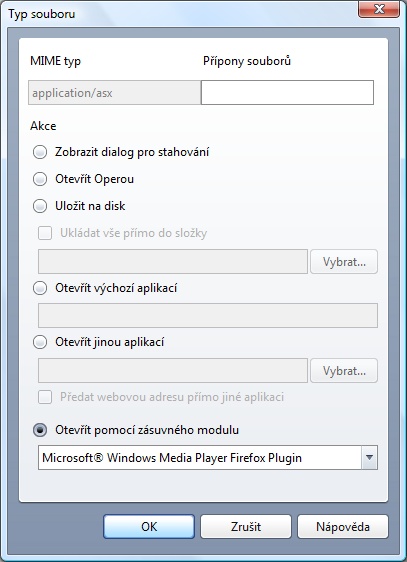Click the Vybrat button for save folder
Viewport: 407px width, 562px height.
click(344, 262)
